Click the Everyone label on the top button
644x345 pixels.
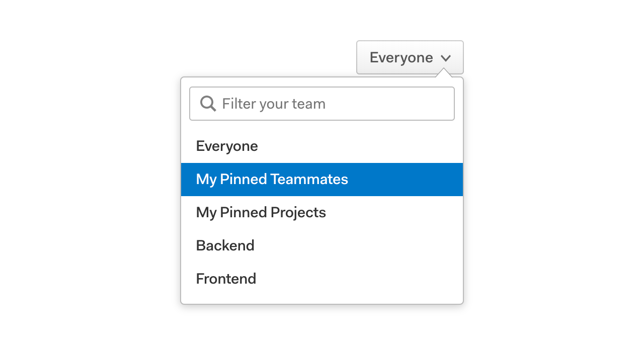pos(401,58)
